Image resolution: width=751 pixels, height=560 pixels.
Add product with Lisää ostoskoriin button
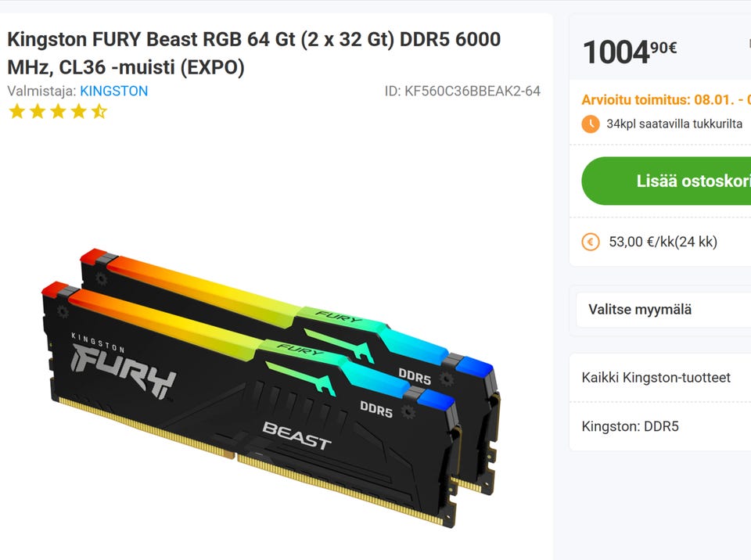[x=667, y=181]
